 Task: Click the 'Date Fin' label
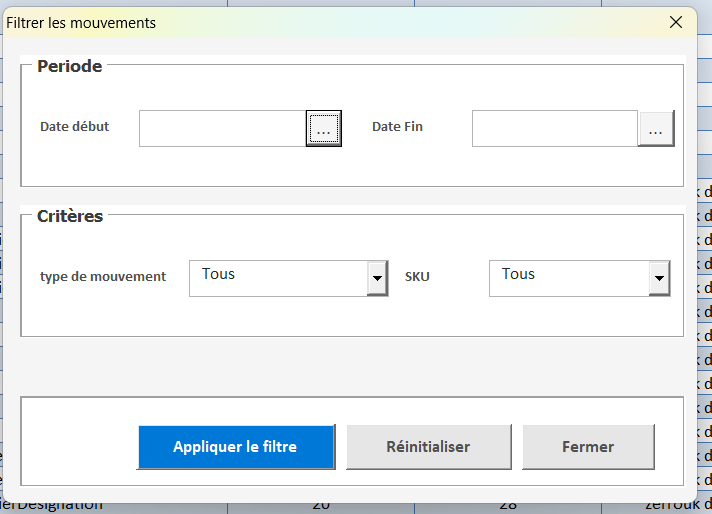click(x=397, y=127)
